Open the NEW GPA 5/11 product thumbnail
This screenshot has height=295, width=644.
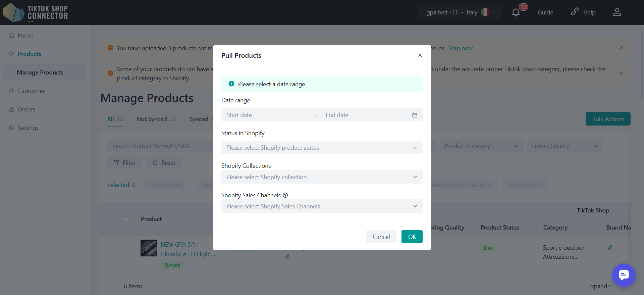click(x=149, y=248)
